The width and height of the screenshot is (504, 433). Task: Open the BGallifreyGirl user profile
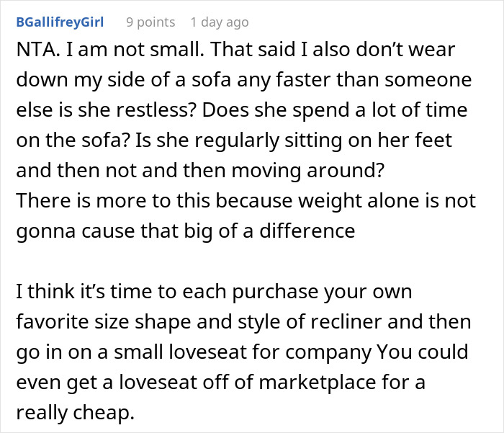(60, 22)
